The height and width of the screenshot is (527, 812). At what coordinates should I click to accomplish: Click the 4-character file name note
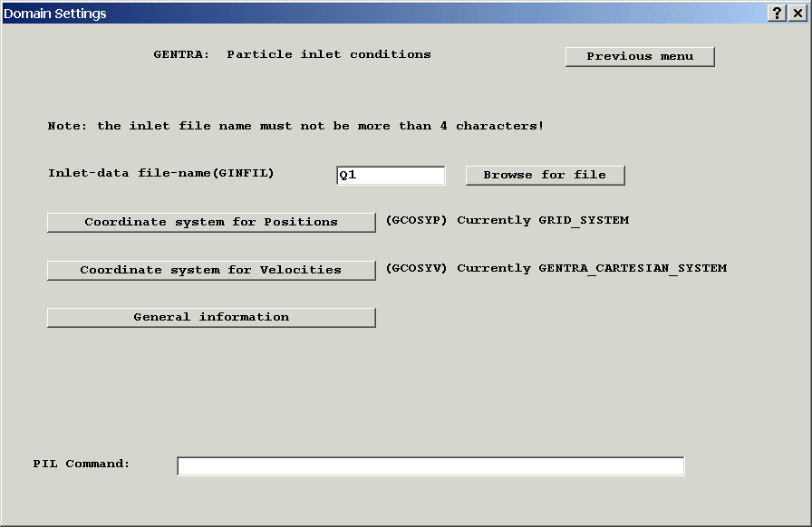pyautogui.click(x=295, y=126)
